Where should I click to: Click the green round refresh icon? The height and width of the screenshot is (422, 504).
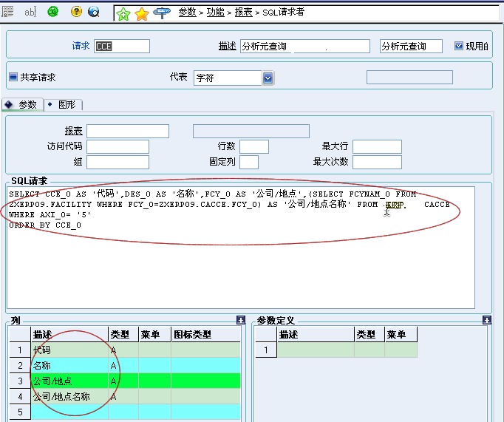tap(52, 12)
